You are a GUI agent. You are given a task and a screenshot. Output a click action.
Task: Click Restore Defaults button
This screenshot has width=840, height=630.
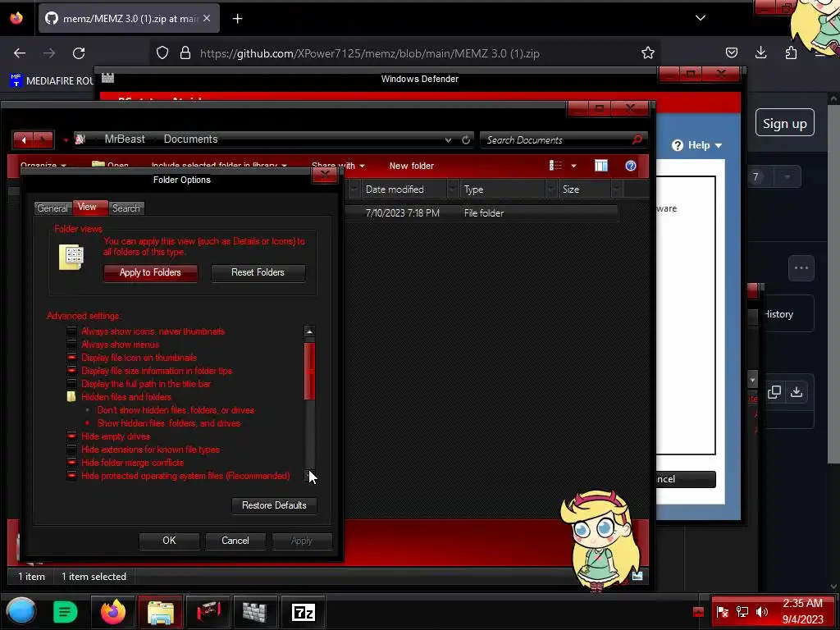coord(274,505)
